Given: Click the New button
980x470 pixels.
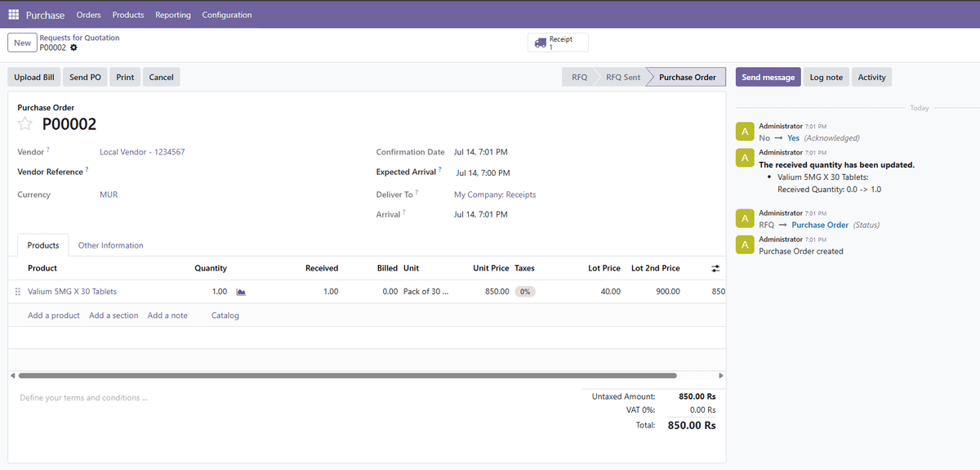Looking at the screenshot, I should (22, 43).
